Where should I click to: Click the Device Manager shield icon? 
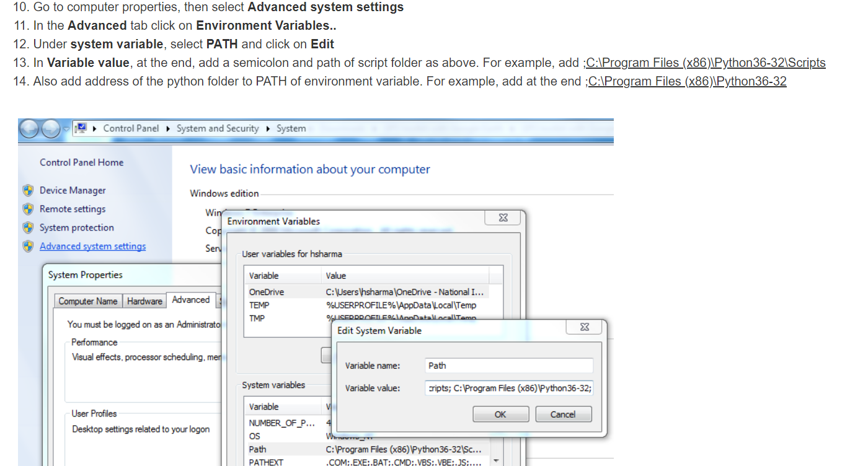pos(29,190)
